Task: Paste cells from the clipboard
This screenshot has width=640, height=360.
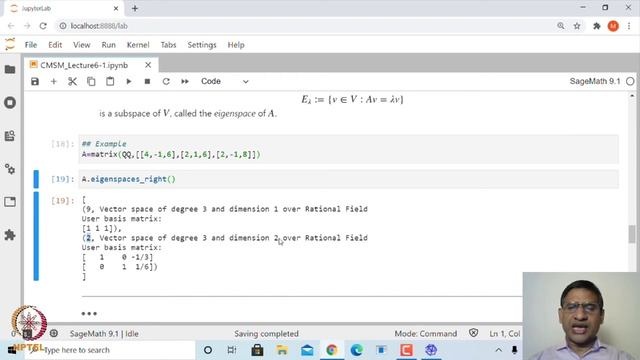Action: click(110, 82)
